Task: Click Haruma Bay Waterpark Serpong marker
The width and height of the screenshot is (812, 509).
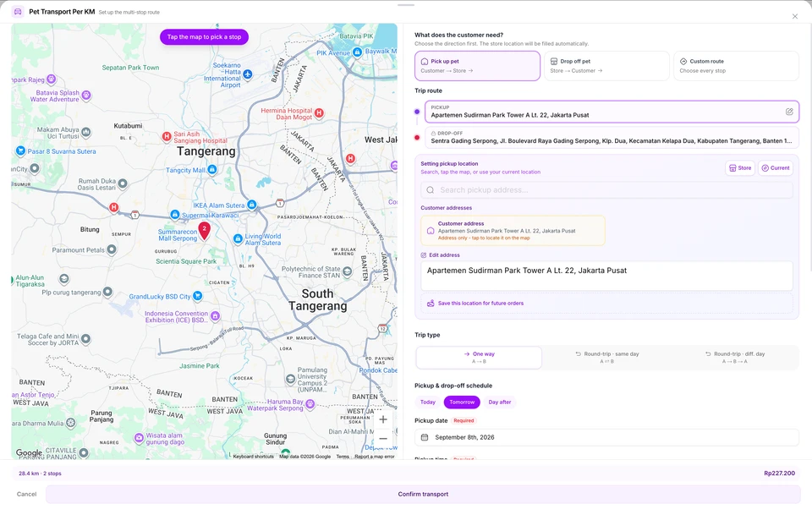Action: click(x=310, y=404)
